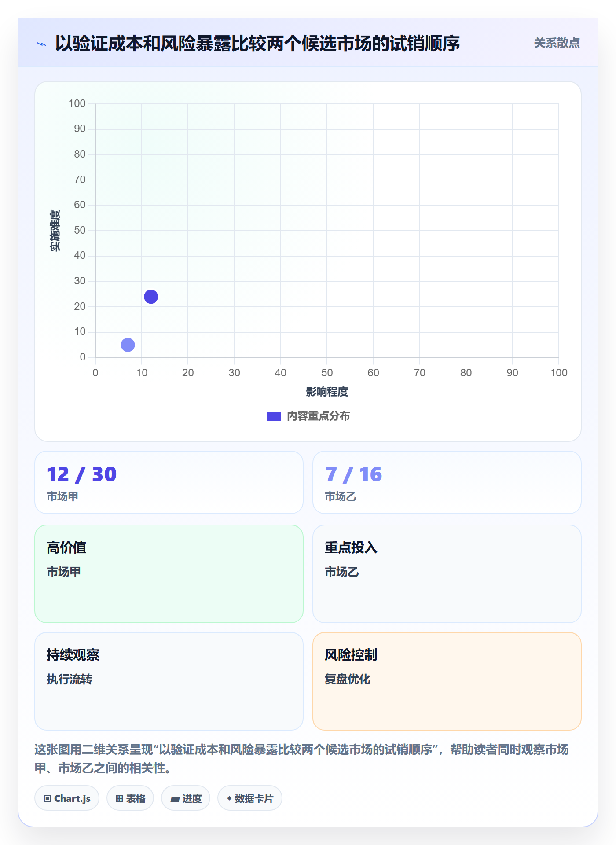
Task: Toggle the 内容重点分布 legend color box
Action: click(273, 416)
